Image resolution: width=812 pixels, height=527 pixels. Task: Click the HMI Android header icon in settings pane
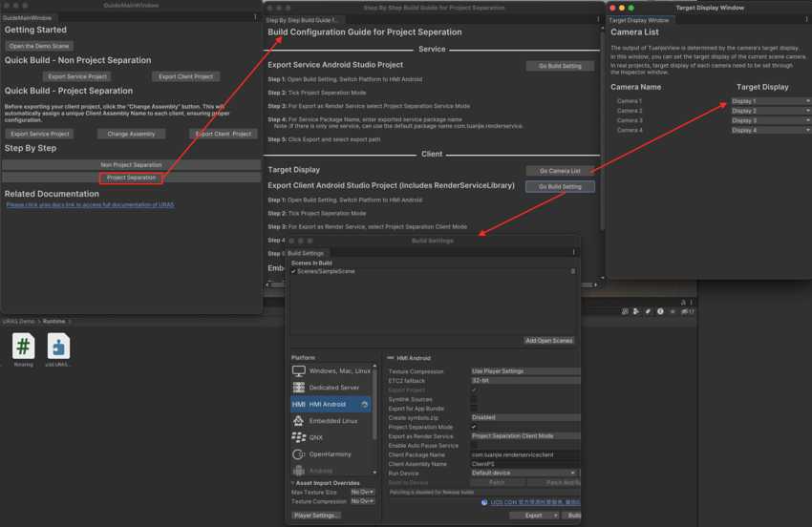pyautogui.click(x=391, y=358)
